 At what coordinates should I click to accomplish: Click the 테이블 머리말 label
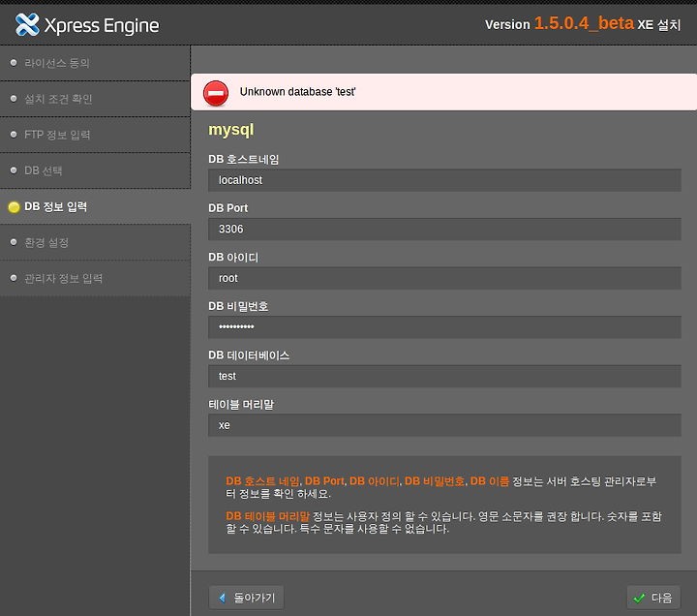point(241,404)
